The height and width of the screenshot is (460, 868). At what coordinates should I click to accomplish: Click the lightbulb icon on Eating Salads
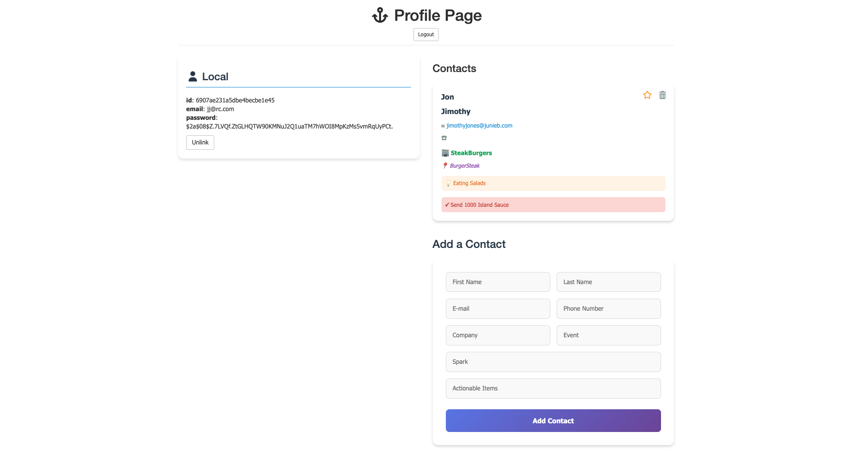click(x=448, y=183)
